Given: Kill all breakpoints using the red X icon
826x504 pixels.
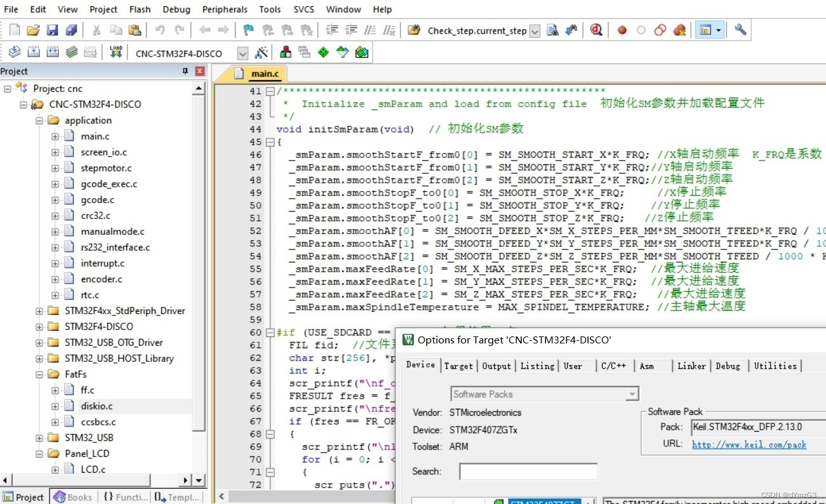Looking at the screenshot, I should [x=679, y=30].
